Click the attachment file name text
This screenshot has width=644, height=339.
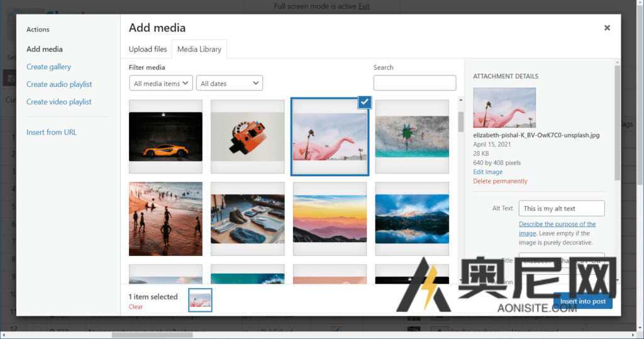click(x=536, y=135)
